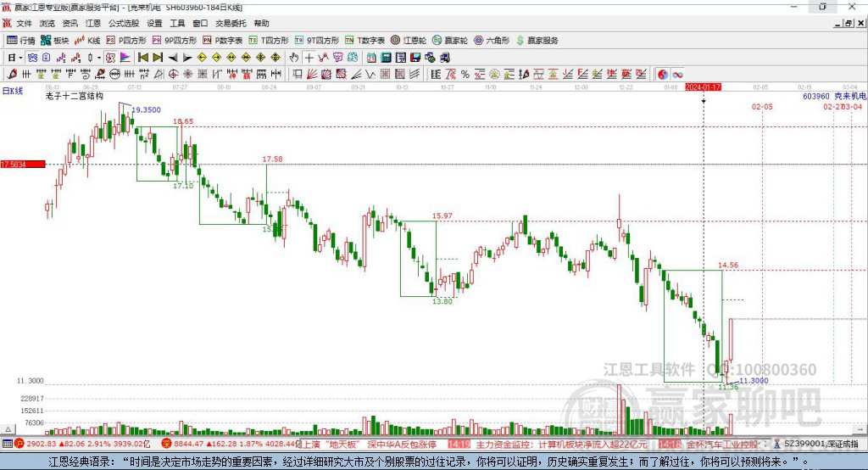868x470 pixels.
Task: Open the candlestick style dropdown arrow
Action: point(99,58)
